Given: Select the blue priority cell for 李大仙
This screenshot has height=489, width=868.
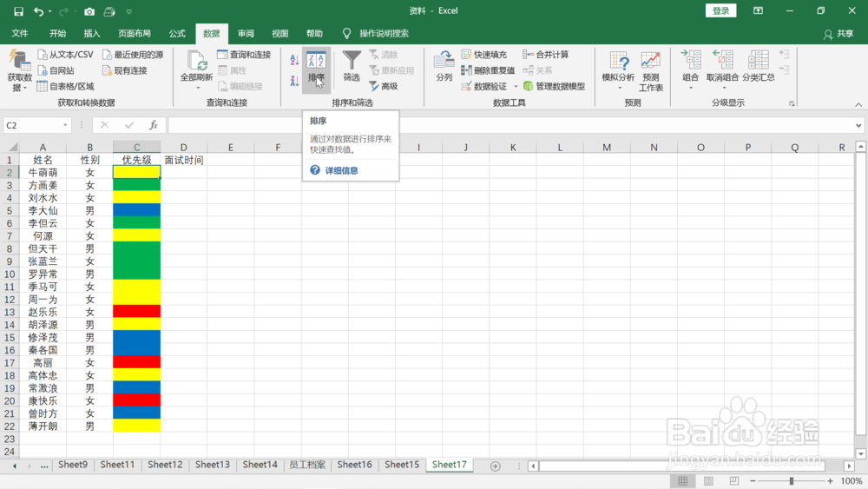Looking at the screenshot, I should (x=137, y=210).
